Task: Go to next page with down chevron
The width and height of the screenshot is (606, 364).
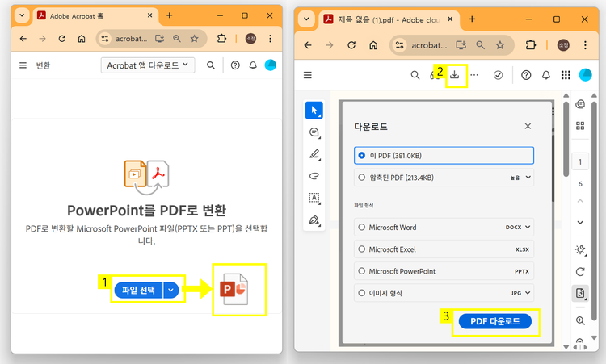Action: click(580, 222)
